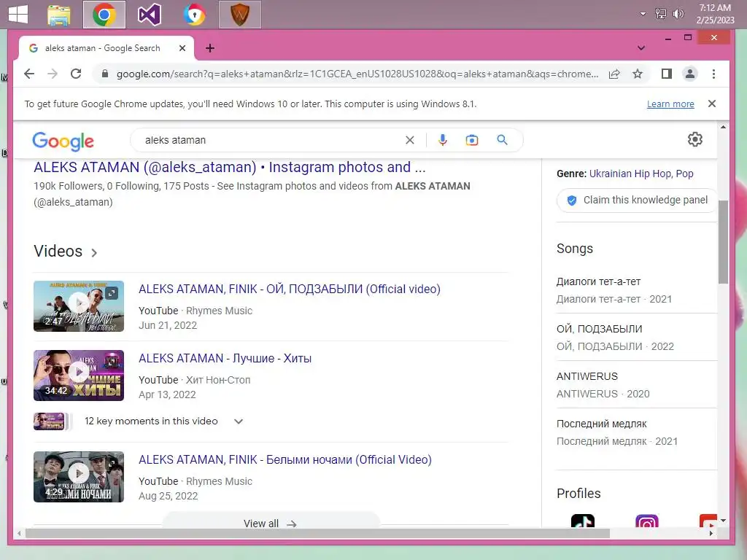Open the ALEKS ATAMAN Instagram result
The image size is (747, 560).
[x=230, y=167]
